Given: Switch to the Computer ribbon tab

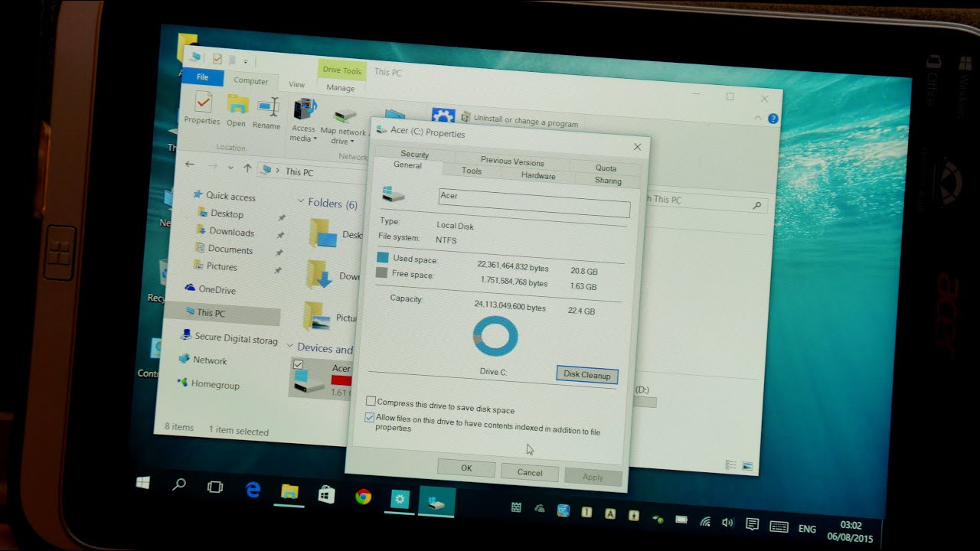Looking at the screenshot, I should tap(251, 80).
